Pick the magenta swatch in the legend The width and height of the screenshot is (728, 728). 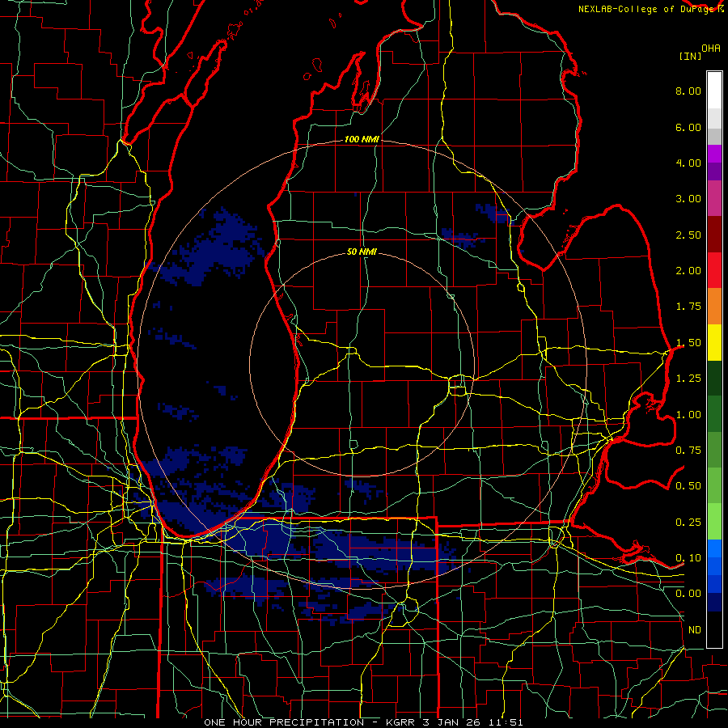coord(714,154)
